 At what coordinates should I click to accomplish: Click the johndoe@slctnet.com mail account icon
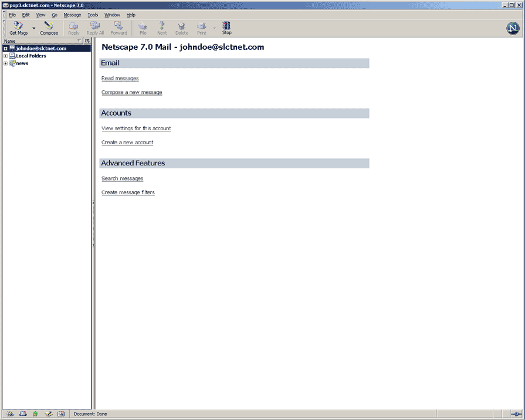click(x=12, y=48)
